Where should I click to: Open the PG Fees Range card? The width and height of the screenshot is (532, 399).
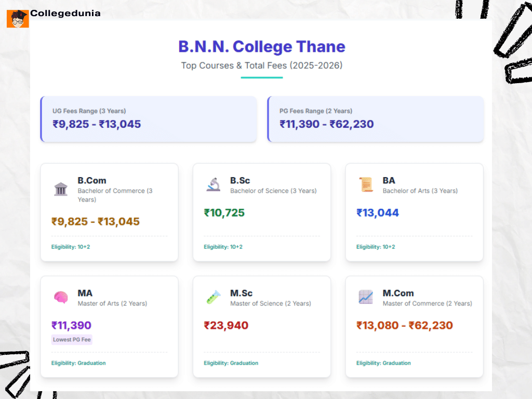pos(375,119)
